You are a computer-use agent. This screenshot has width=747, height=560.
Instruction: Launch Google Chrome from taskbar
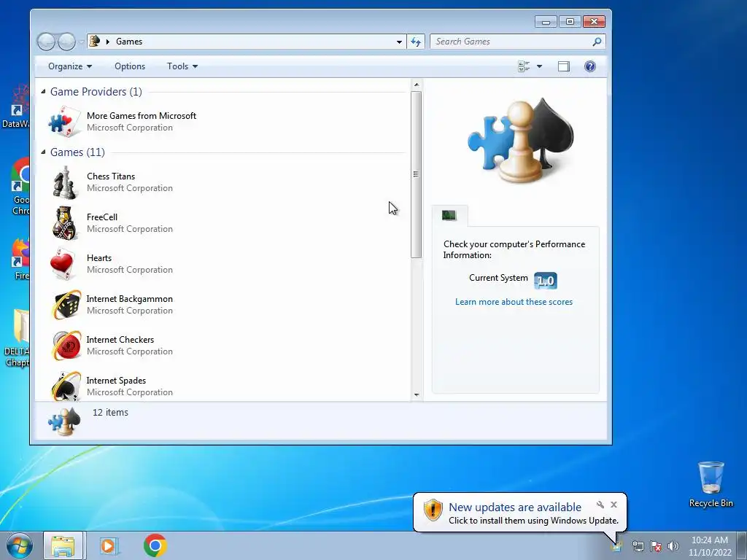click(155, 545)
